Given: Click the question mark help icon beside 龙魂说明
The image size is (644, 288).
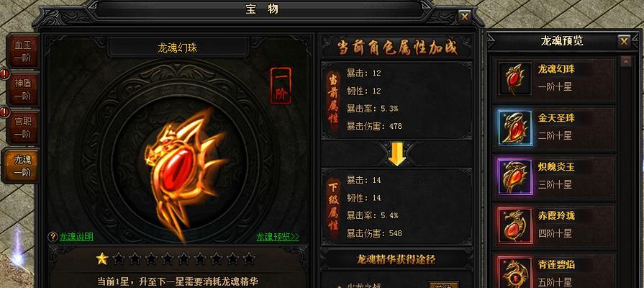Looking at the screenshot, I should [53, 237].
